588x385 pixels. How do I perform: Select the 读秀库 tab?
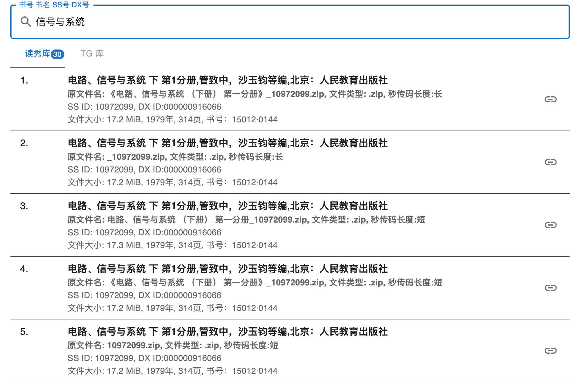click(x=37, y=54)
